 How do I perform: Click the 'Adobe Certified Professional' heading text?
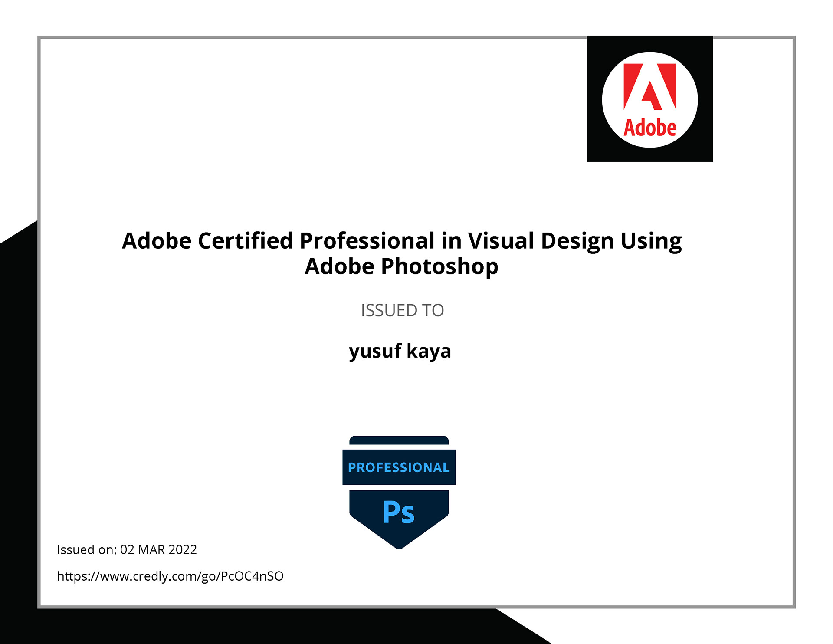point(278,240)
